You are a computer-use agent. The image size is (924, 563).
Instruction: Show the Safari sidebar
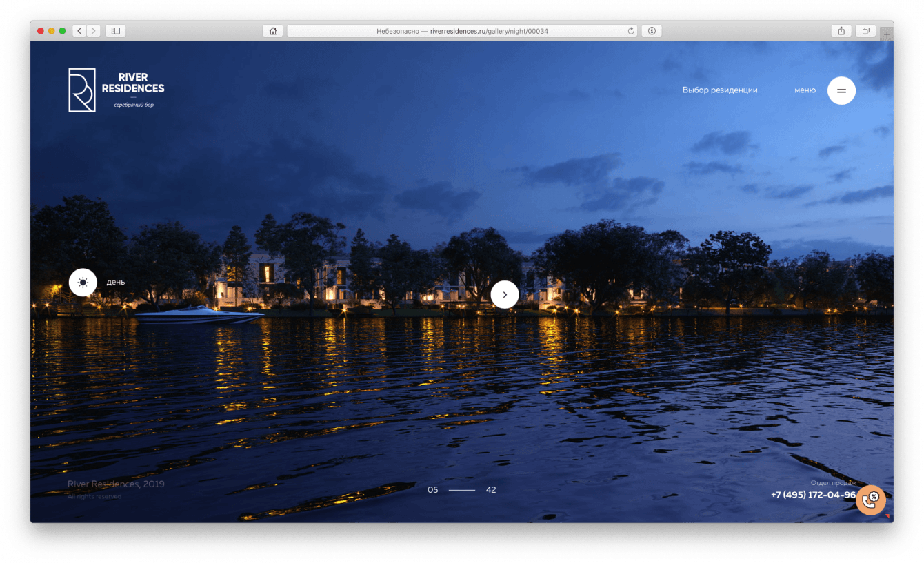pyautogui.click(x=116, y=31)
